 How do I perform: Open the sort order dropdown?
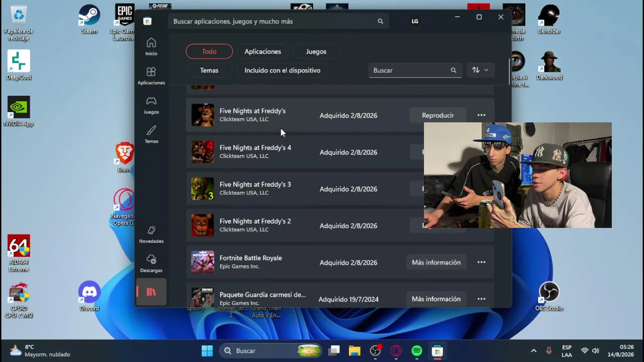[x=480, y=70]
